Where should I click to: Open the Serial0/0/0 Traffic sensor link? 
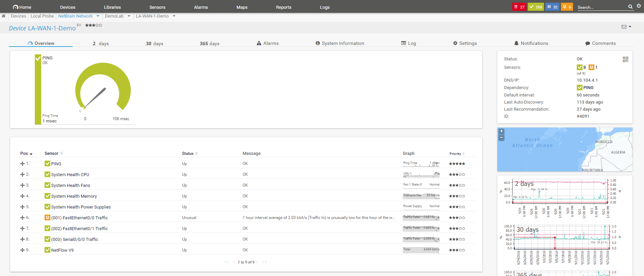(74, 239)
